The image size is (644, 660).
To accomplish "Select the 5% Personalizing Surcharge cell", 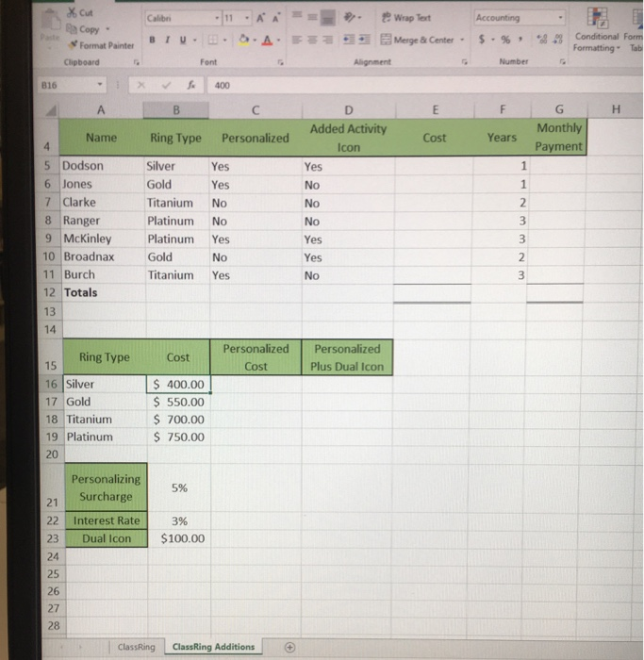I will click(x=179, y=487).
